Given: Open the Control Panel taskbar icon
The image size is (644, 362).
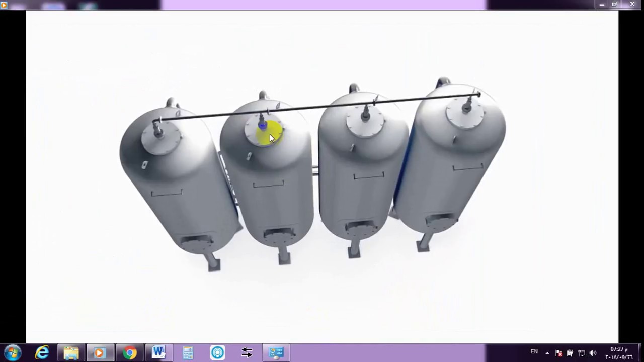Looking at the screenshot, I should (276, 353).
